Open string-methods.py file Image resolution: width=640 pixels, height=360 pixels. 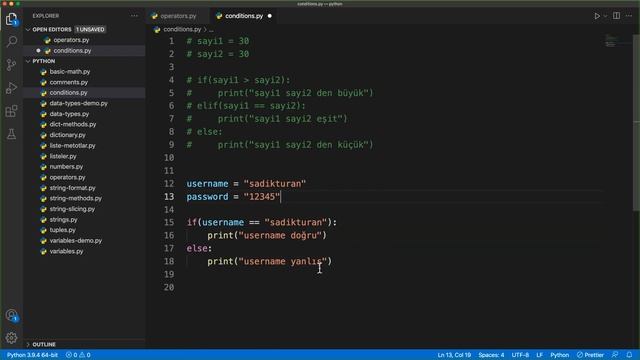click(x=76, y=198)
